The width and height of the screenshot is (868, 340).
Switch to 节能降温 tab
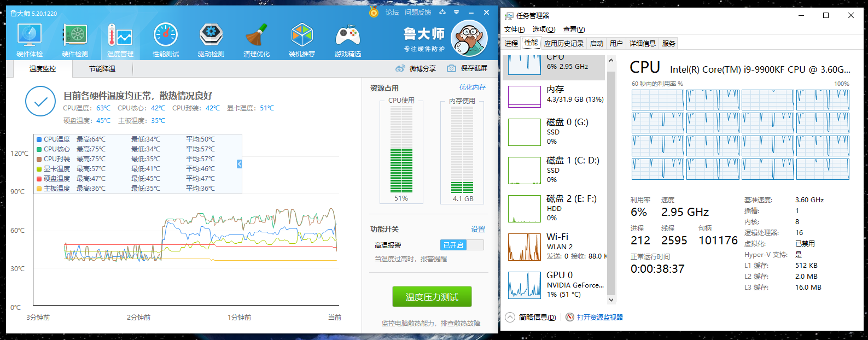pos(102,69)
